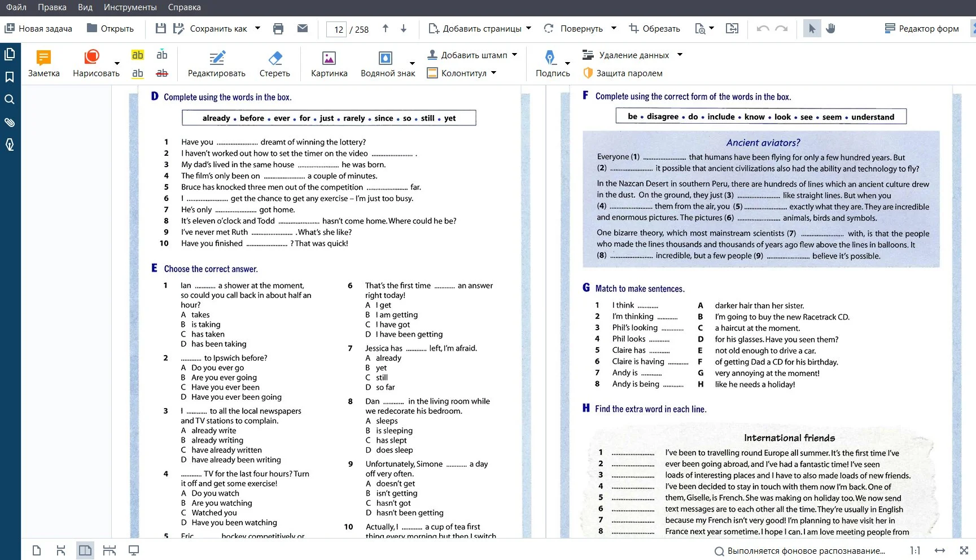The width and height of the screenshot is (976, 560).
Task: Click the floppy disk save icon
Action: point(161,28)
